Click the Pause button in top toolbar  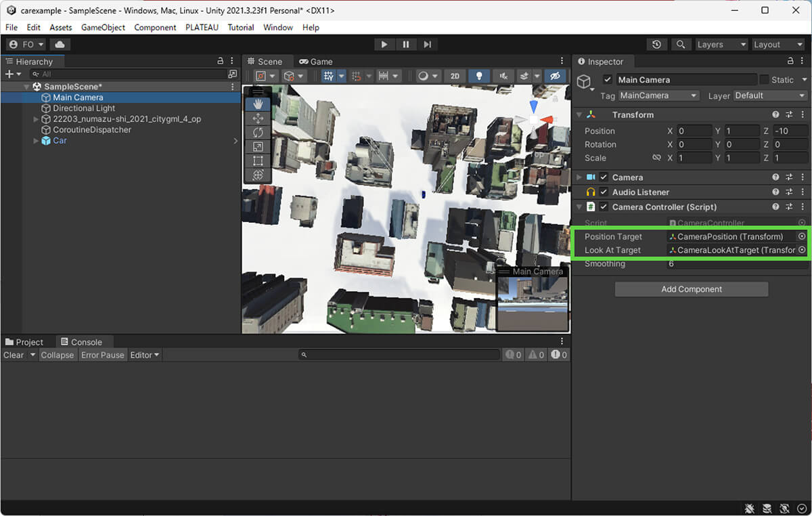(406, 44)
